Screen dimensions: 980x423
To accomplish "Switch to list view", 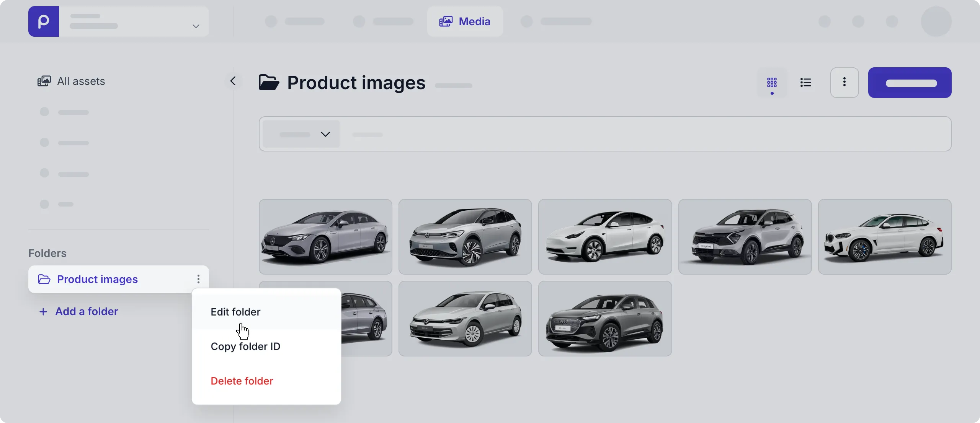I will pyautogui.click(x=805, y=83).
